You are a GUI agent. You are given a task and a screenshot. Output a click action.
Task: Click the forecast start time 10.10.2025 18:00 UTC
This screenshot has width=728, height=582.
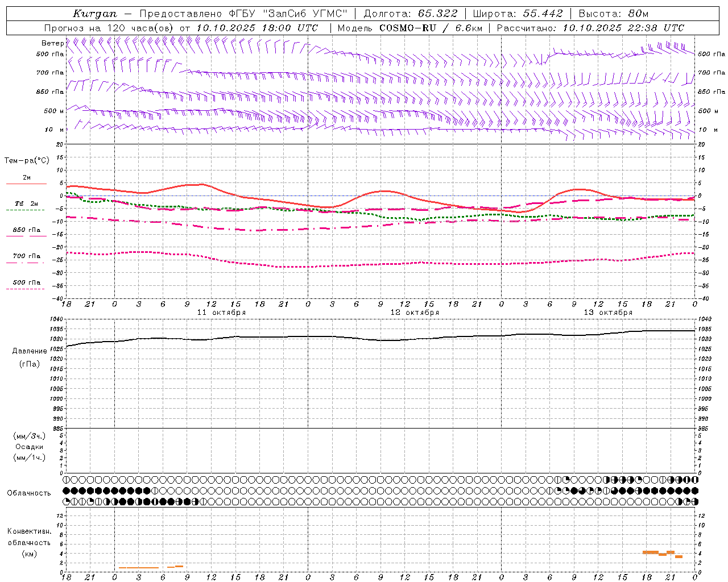coord(257,28)
